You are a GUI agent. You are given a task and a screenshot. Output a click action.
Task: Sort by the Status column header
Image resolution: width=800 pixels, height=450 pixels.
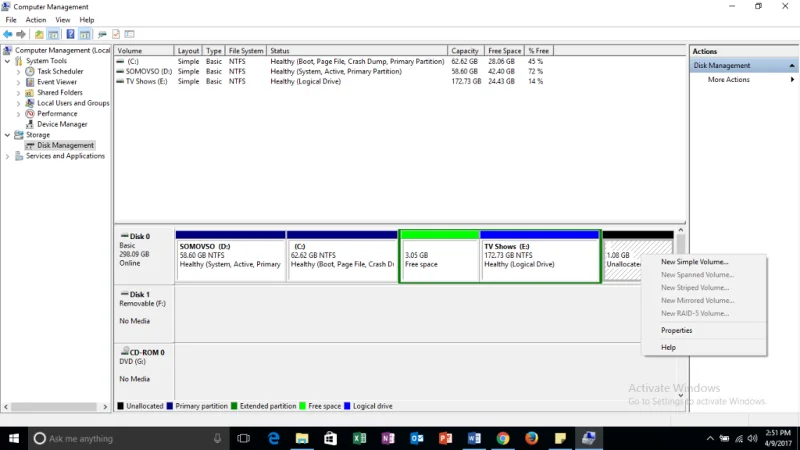click(x=357, y=51)
